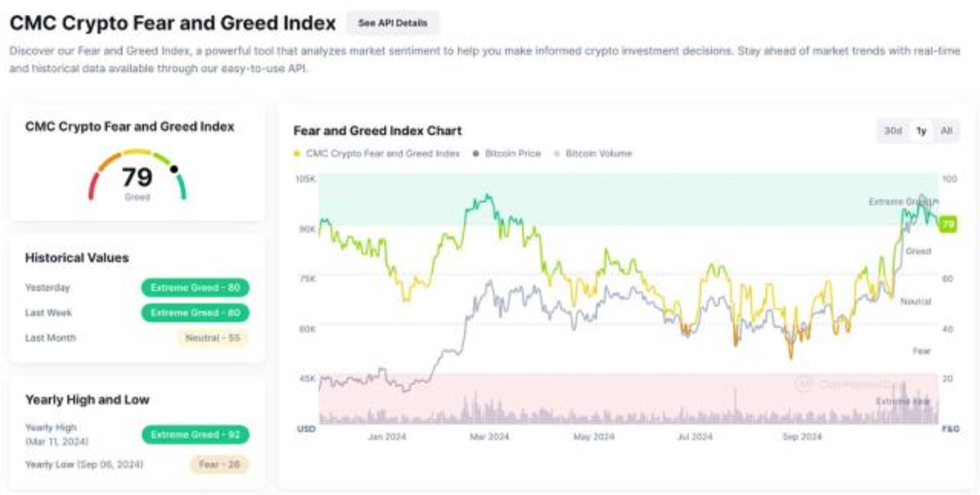Click the Sep 2024 timeline label
Image resolution: width=980 pixels, height=495 pixels.
coord(802,437)
